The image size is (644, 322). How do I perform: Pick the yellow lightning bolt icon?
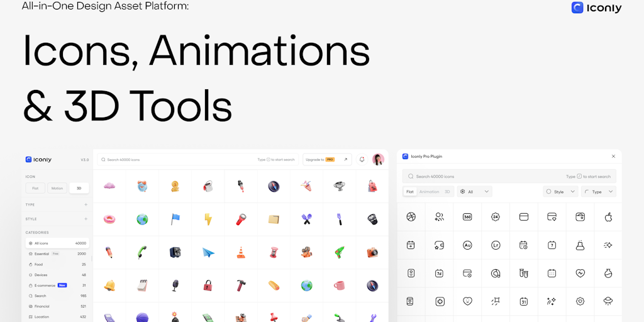click(208, 219)
